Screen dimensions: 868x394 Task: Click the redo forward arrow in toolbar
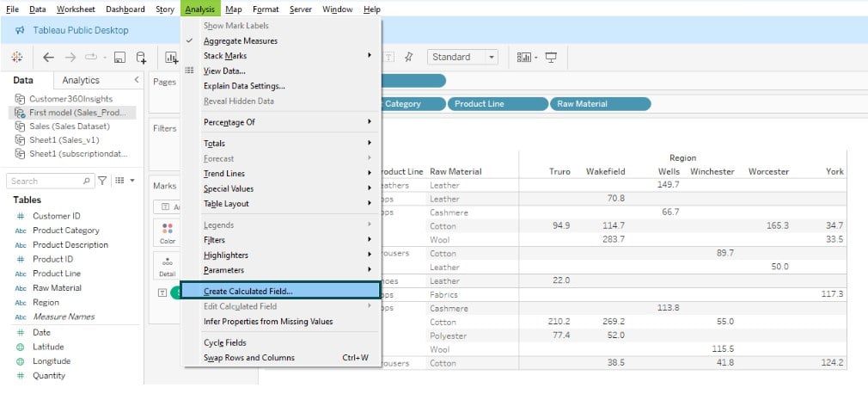tap(70, 57)
